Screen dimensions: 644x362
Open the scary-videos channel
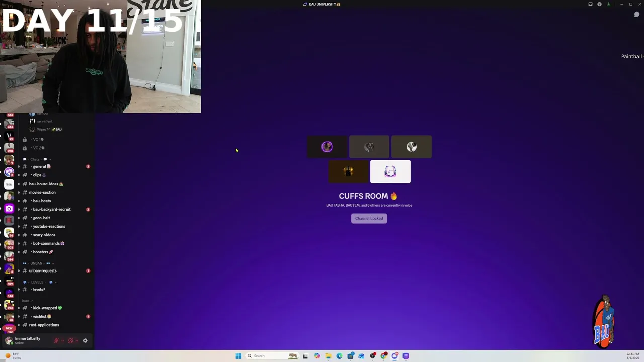tap(54, 235)
